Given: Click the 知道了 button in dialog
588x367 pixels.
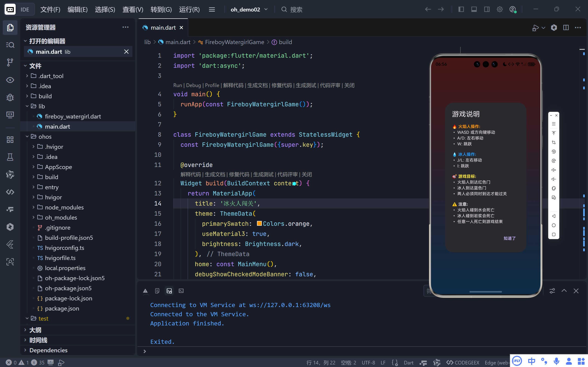Looking at the screenshot, I should [509, 238].
